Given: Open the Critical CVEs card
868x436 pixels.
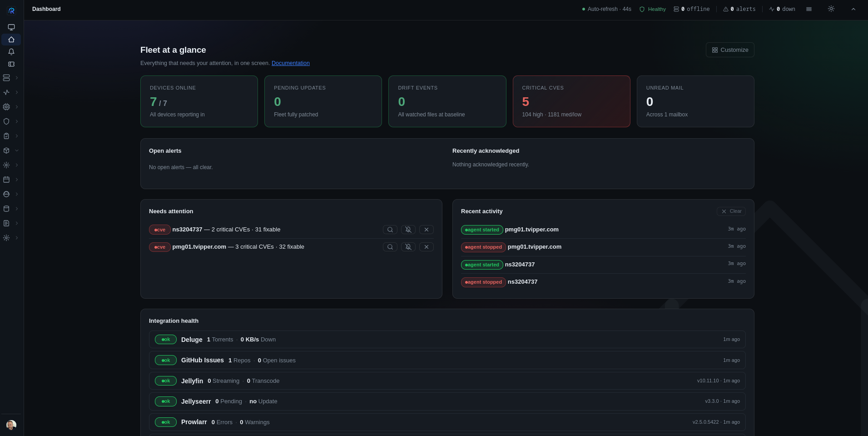Looking at the screenshot, I should pos(571,101).
